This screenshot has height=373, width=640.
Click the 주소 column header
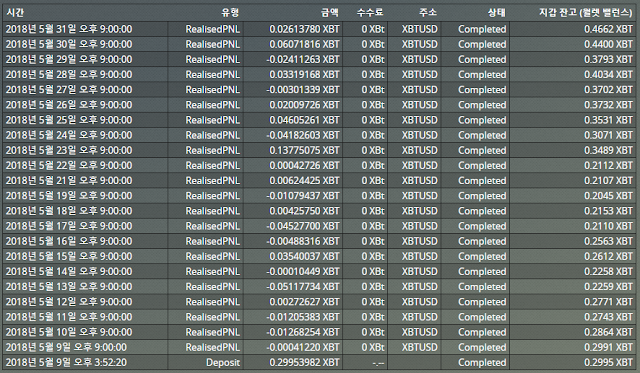428,13
